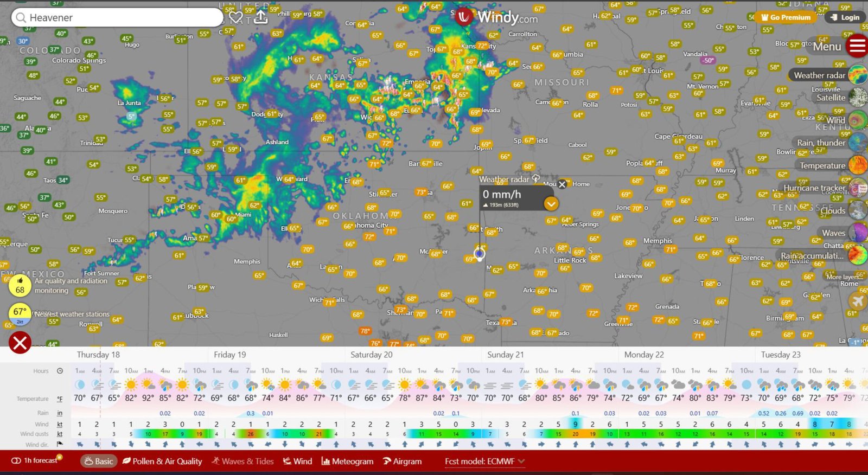The height and width of the screenshot is (475, 868).
Task: Click Colorado Springs map label
Action: pyautogui.click(x=79, y=60)
